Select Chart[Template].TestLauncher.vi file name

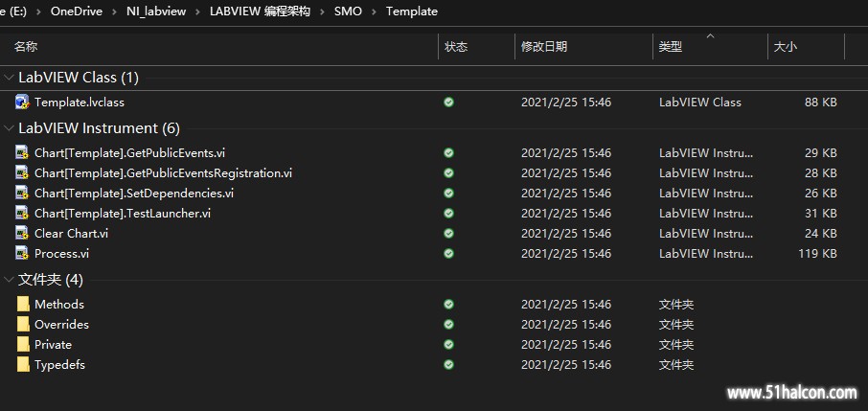[123, 213]
